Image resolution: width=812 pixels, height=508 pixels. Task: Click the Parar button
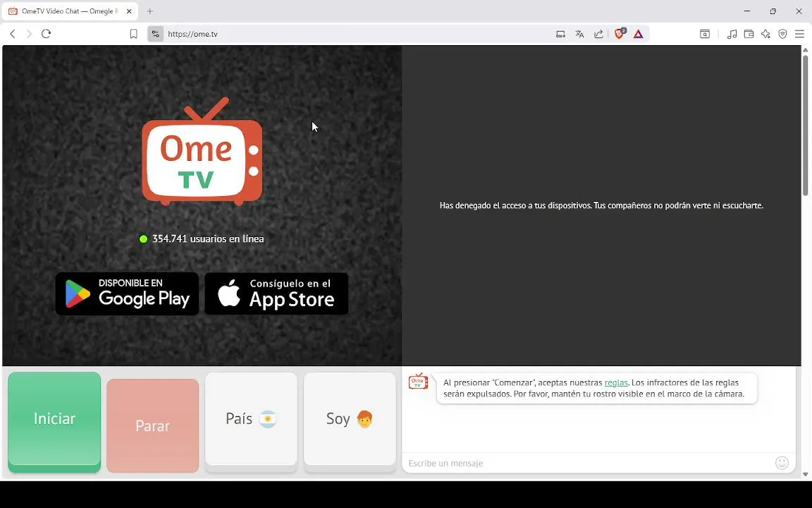(x=153, y=425)
